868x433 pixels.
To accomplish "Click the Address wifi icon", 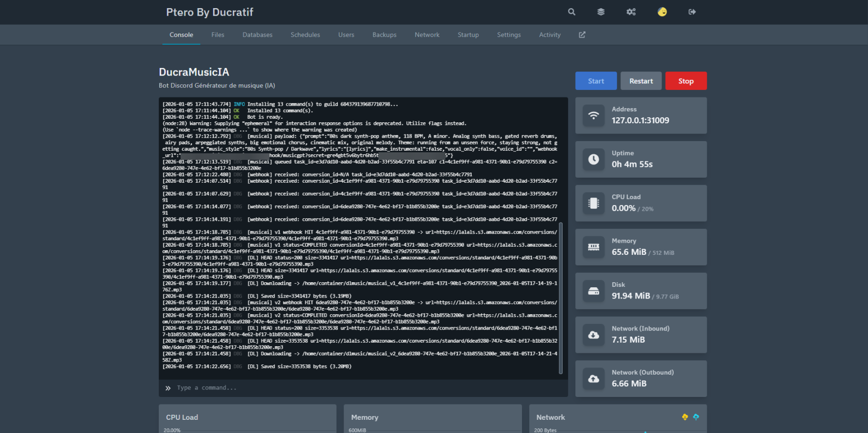I will pyautogui.click(x=594, y=116).
